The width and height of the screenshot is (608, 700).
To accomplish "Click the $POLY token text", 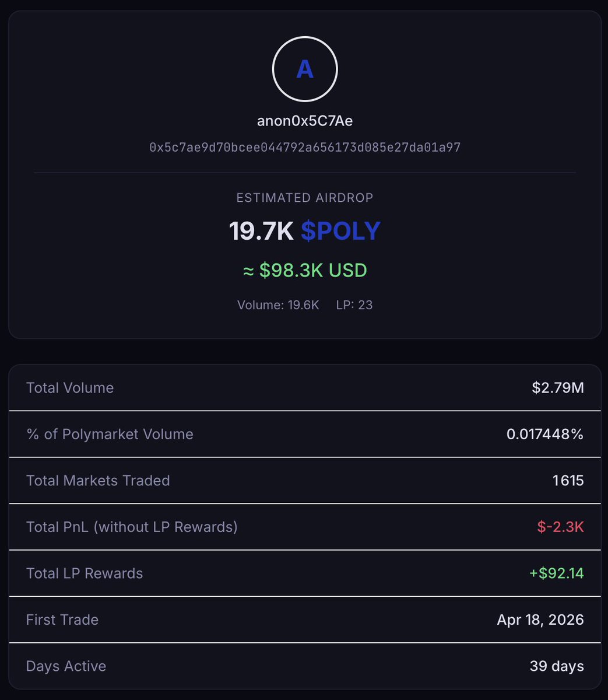I will [340, 231].
